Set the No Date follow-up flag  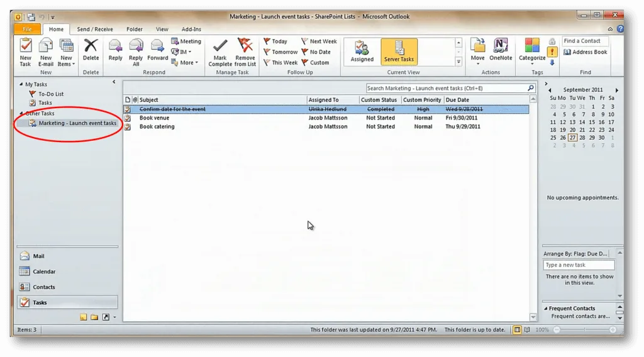(x=316, y=52)
